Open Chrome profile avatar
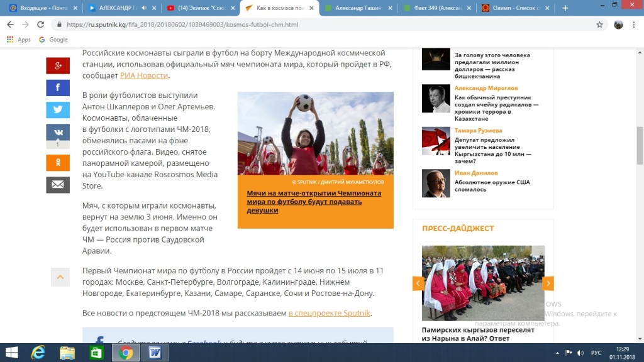 (x=618, y=25)
